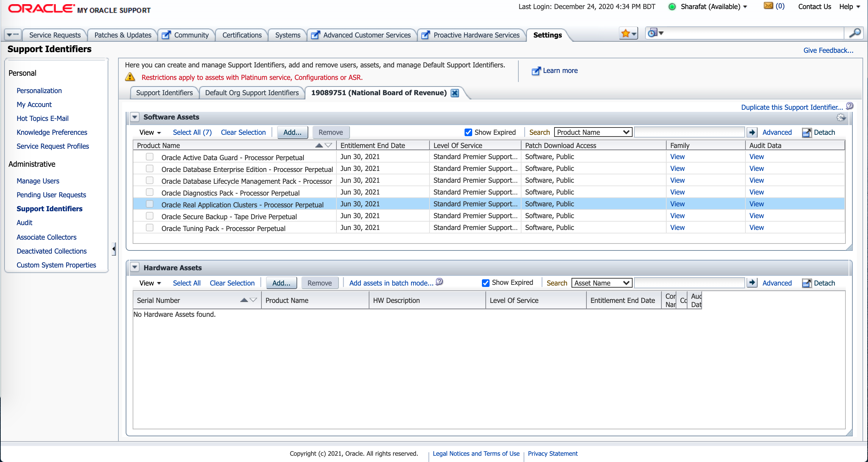Image resolution: width=868 pixels, height=462 pixels.
Task: Check Oracle Tuning Pack row checkbox
Action: 150,228
